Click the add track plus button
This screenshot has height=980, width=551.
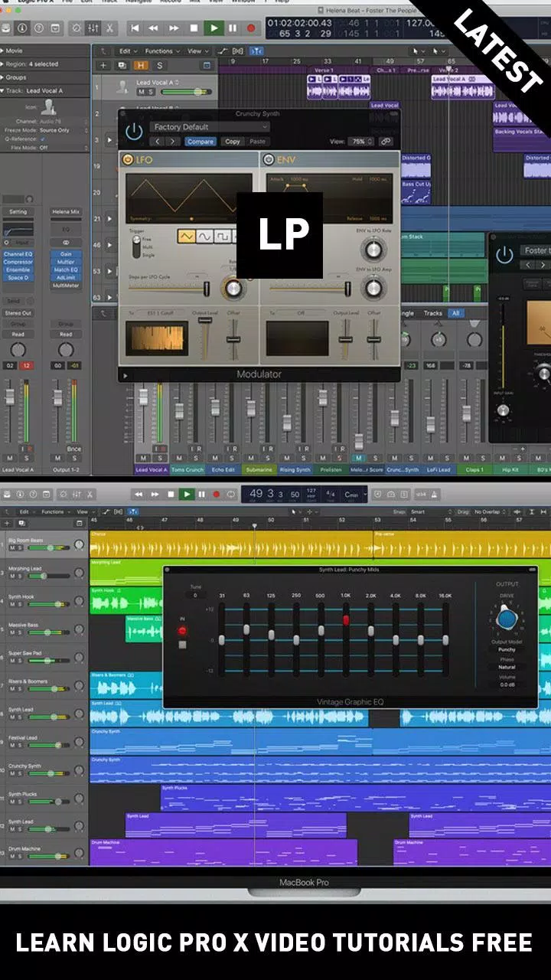point(103,66)
